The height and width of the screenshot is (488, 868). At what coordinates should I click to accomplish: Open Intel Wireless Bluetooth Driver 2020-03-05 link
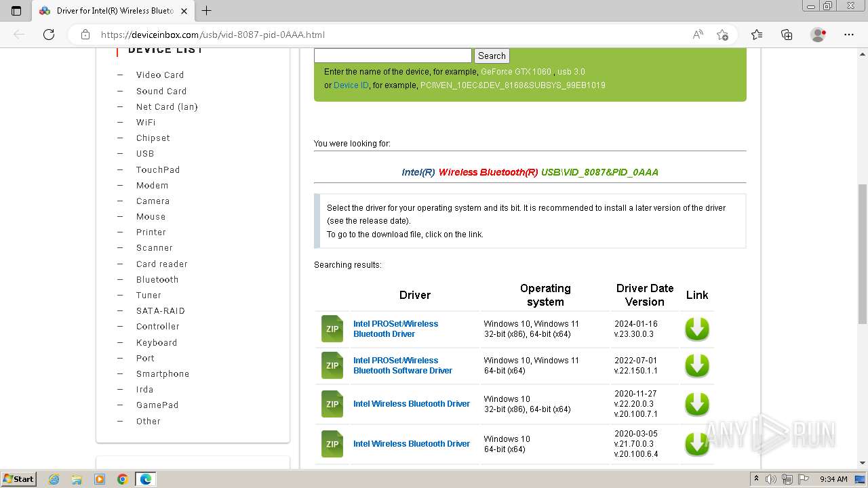coord(412,444)
